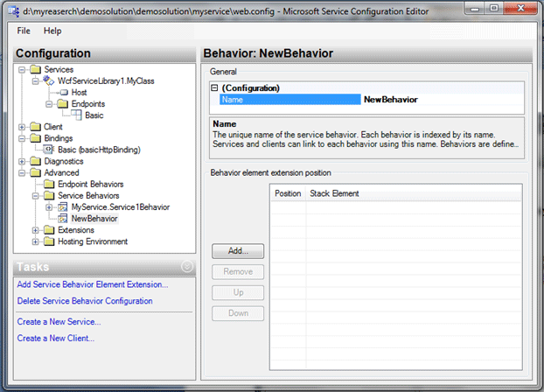Image resolution: width=544 pixels, height=392 pixels.
Task: Collapse the Endpoints tree node
Action: [x=49, y=104]
